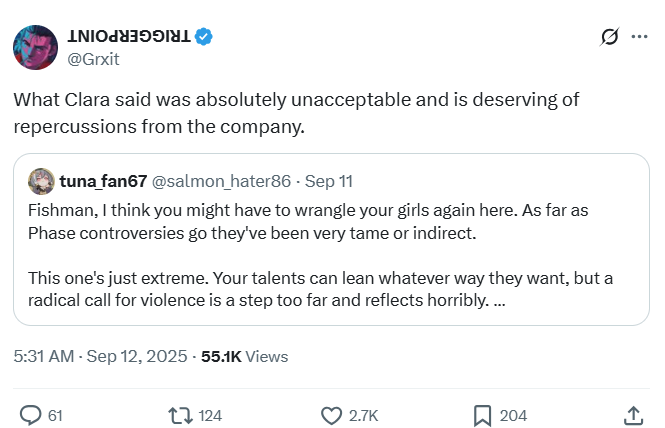Click the Sep 11 quoted post date

tap(328, 181)
